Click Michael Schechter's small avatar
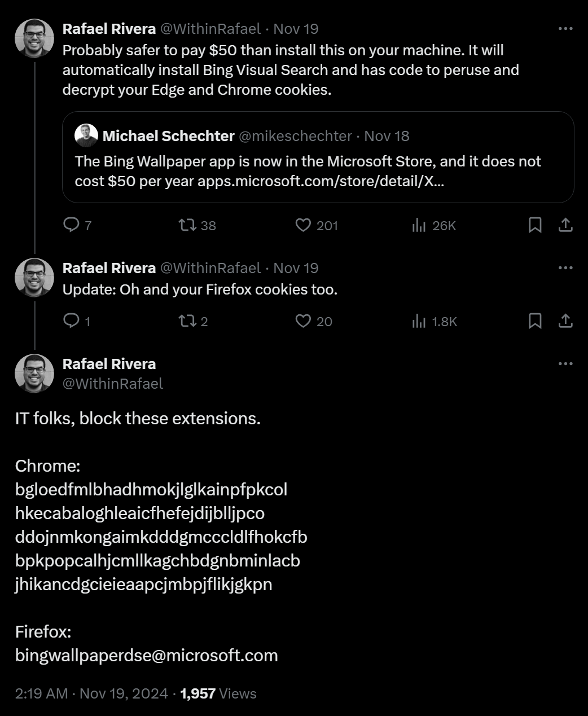The height and width of the screenshot is (716, 588). [x=86, y=135]
